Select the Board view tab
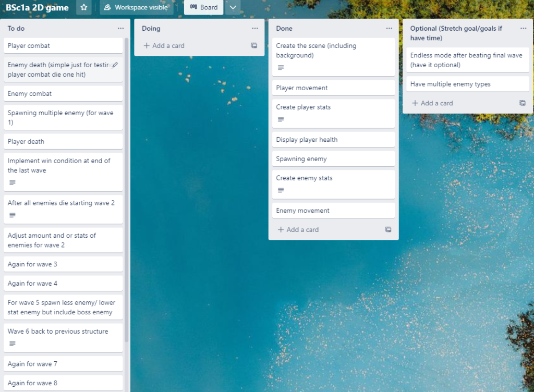 pyautogui.click(x=204, y=7)
